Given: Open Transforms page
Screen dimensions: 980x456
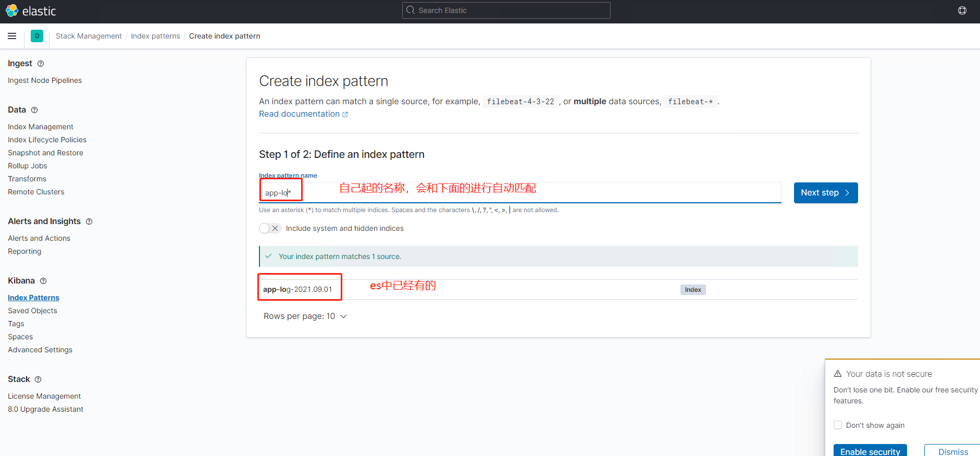Looking at the screenshot, I should 27,179.
